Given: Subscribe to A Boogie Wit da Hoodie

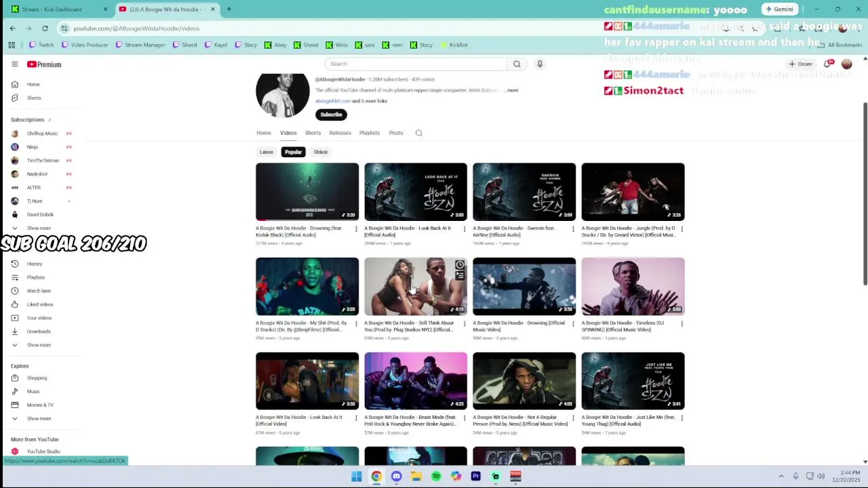Looking at the screenshot, I should point(331,115).
